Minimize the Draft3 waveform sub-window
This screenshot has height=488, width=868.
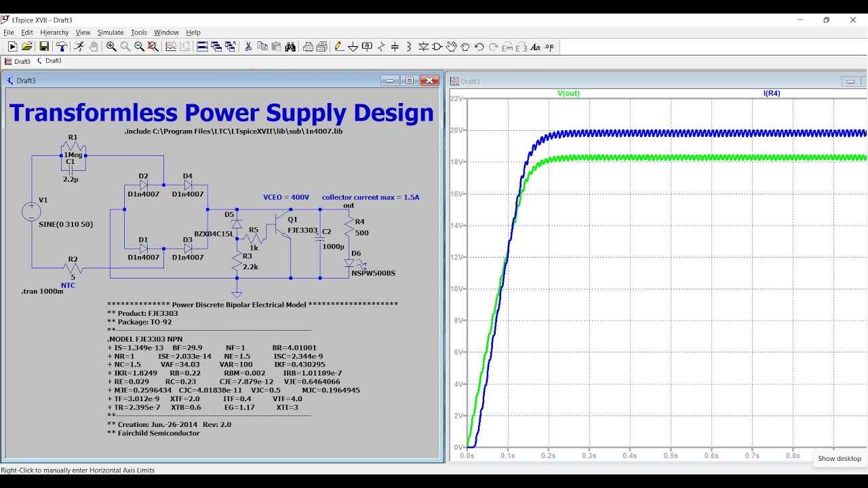pyautogui.click(x=850, y=81)
